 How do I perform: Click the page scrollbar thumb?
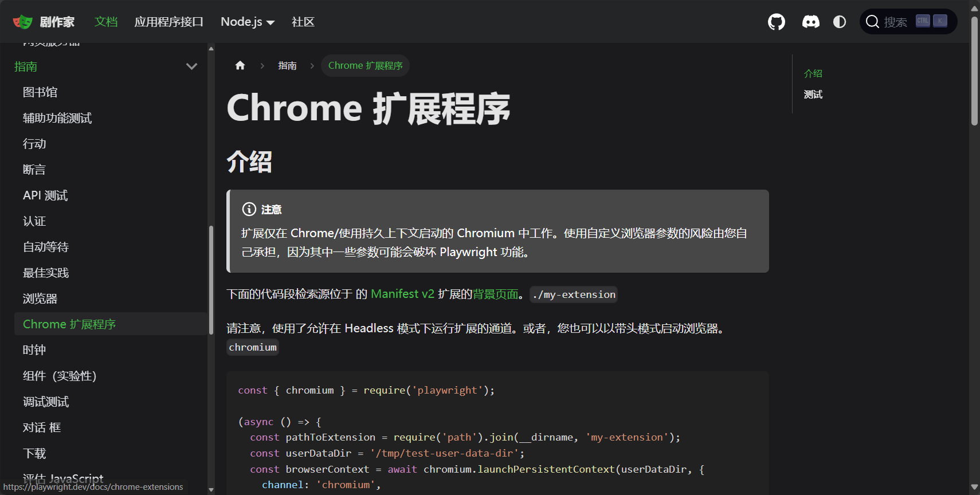tap(974, 70)
